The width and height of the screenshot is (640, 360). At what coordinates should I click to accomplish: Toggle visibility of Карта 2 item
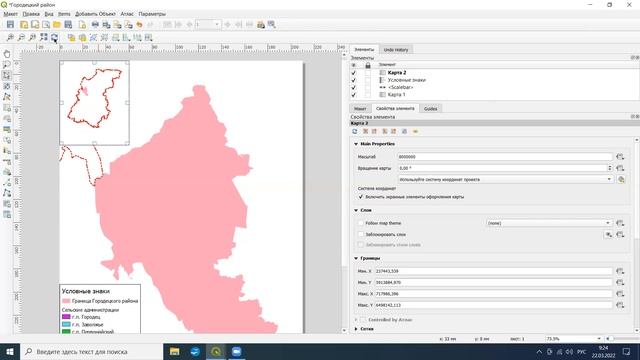pyautogui.click(x=354, y=73)
